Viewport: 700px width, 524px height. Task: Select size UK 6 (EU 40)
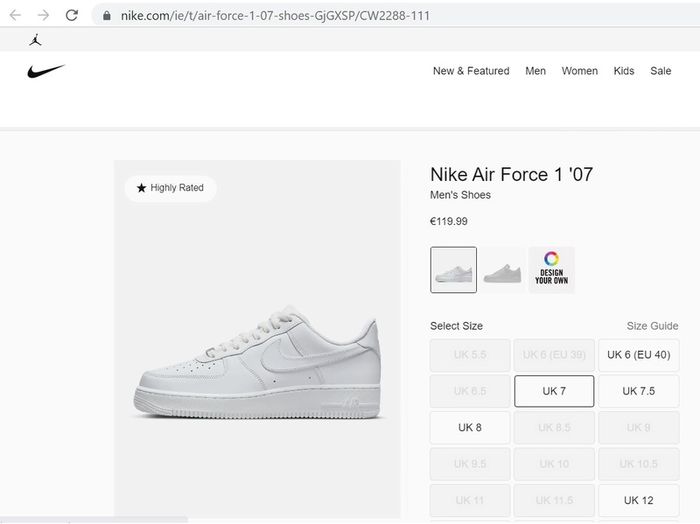click(638, 355)
